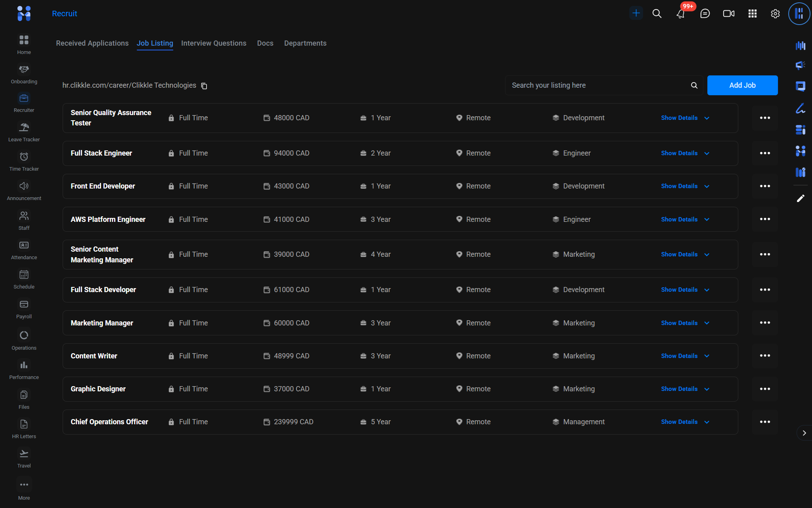Open the apps grid launcher
Image resolution: width=812 pixels, height=508 pixels.
tap(752, 14)
